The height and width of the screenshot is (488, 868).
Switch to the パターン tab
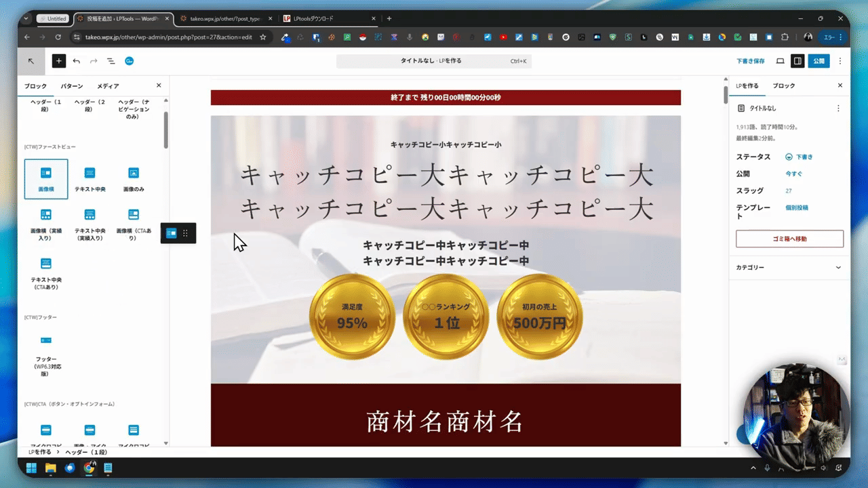point(72,86)
